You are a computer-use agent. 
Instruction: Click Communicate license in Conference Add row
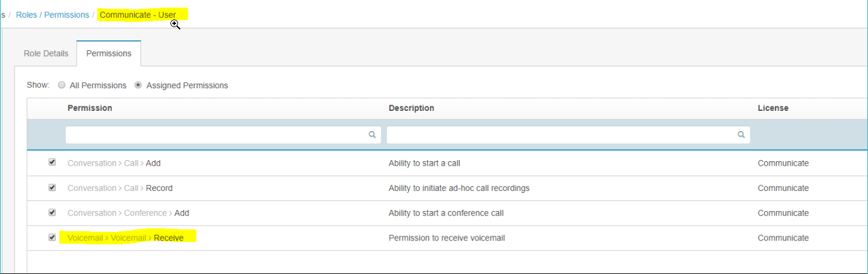(783, 214)
